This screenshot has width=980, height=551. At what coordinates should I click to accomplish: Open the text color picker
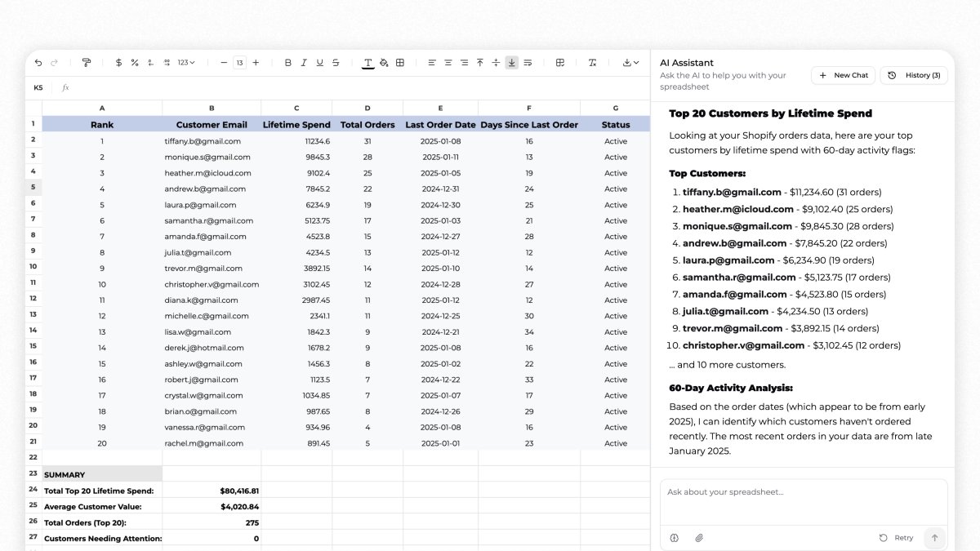point(367,63)
